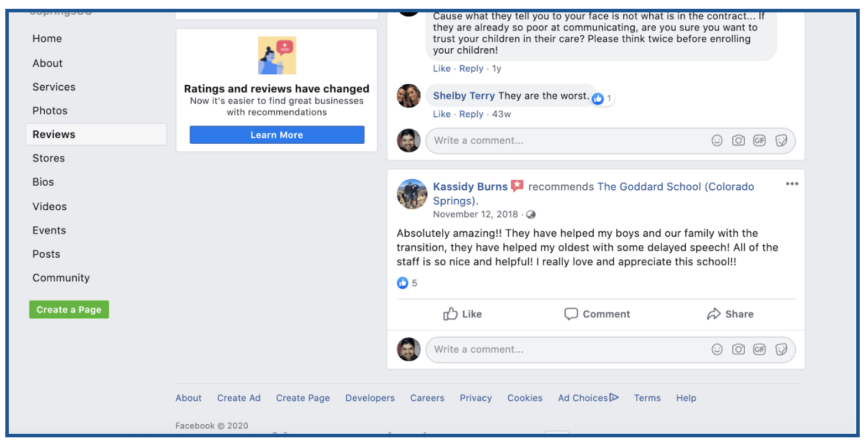Click the blue like reaction showing 5

pyautogui.click(x=407, y=283)
